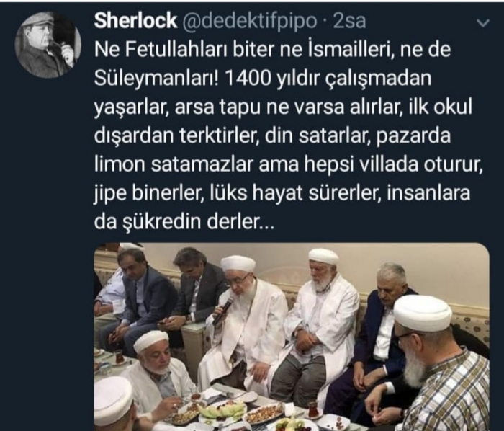504x431 pixels.
Task: Click the black microphone in the photo
Action: coord(222,311)
